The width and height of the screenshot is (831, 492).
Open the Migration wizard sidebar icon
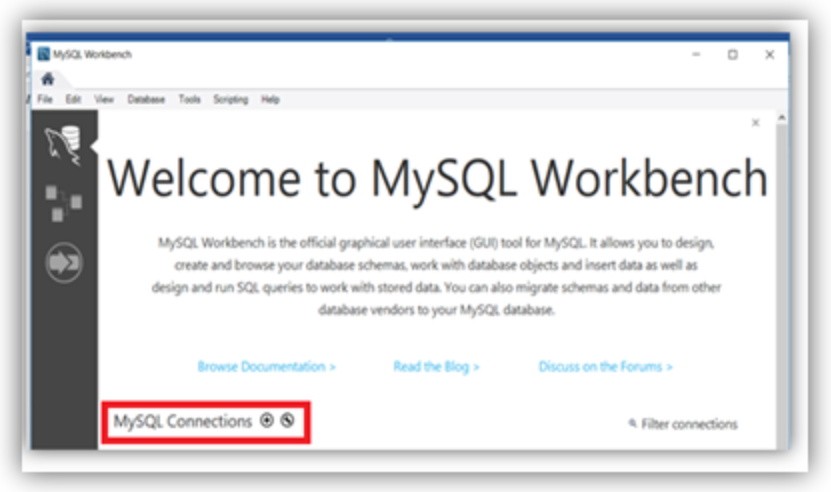[x=64, y=262]
